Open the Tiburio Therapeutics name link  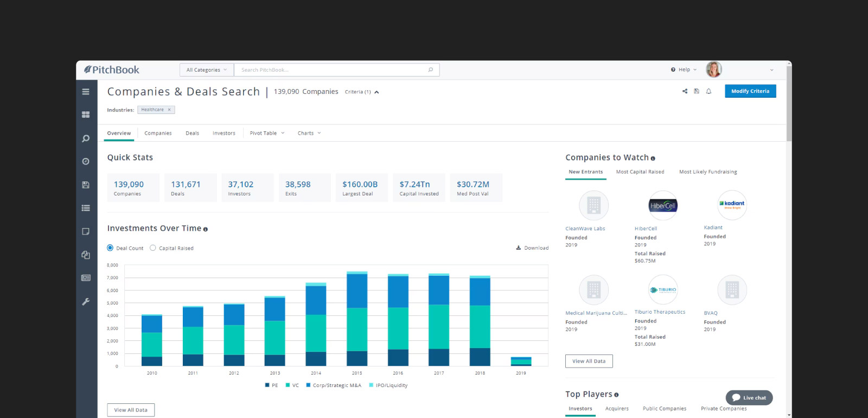point(660,312)
